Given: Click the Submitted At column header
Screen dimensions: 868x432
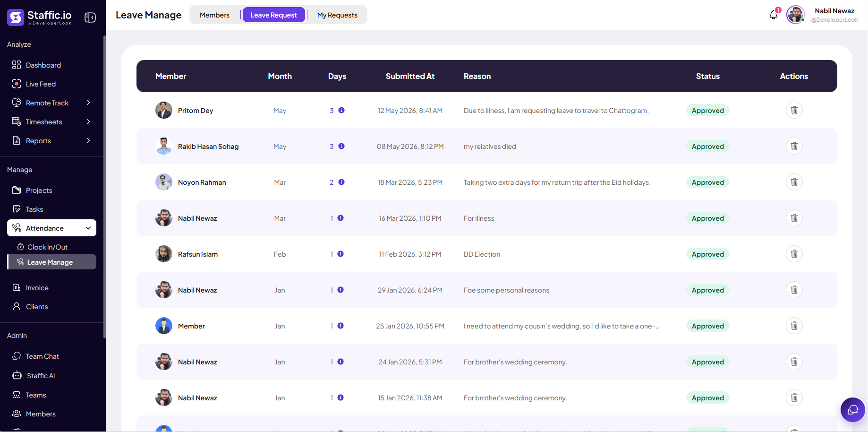Looking at the screenshot, I should point(410,76).
